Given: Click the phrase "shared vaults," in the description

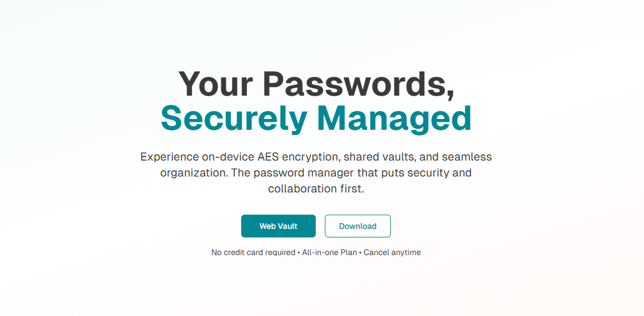Looking at the screenshot, I should (379, 157).
